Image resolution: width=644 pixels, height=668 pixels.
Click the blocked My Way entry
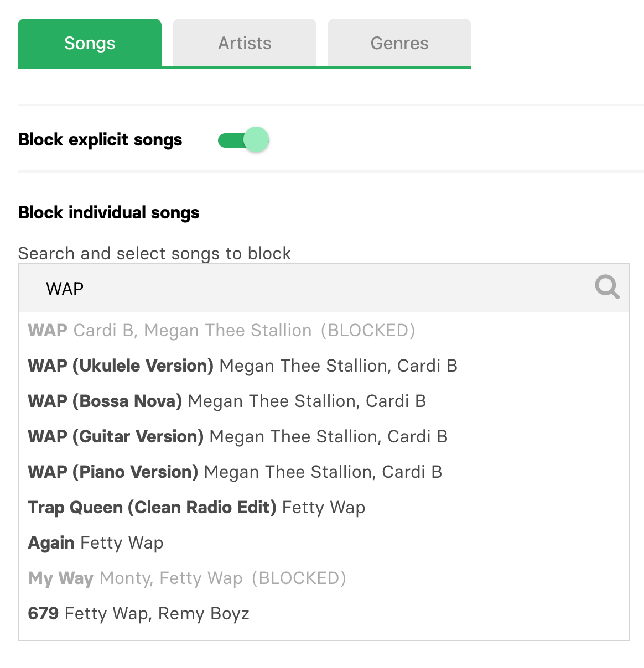[186, 578]
